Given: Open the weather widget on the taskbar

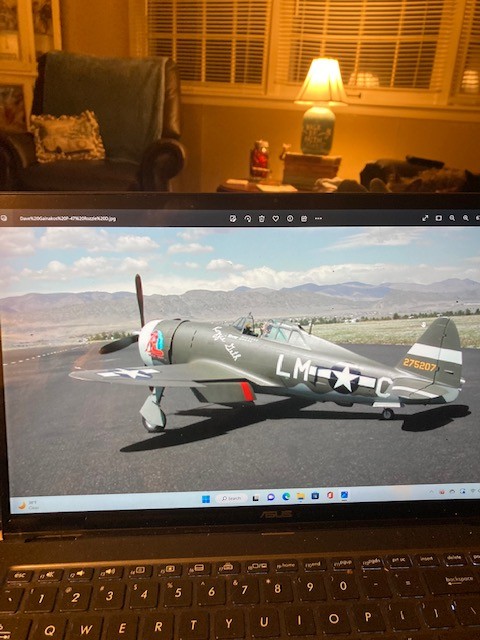Looking at the screenshot, I should [x=29, y=506].
